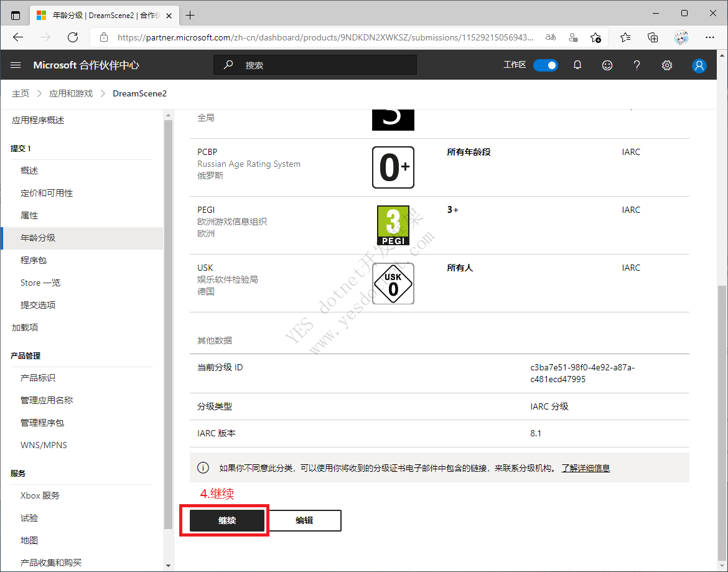Click Microsoft 合作伙伴中心 title
The image size is (728, 572).
pos(86,65)
